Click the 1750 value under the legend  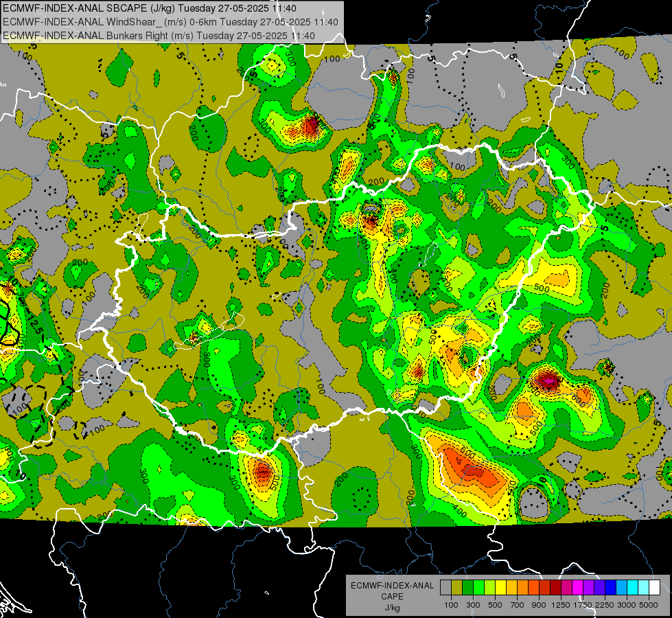(583, 605)
